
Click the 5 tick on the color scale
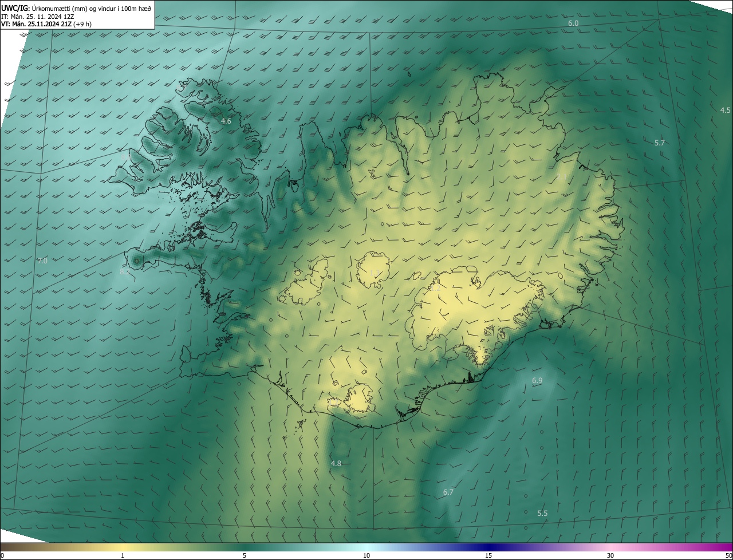[245, 555]
